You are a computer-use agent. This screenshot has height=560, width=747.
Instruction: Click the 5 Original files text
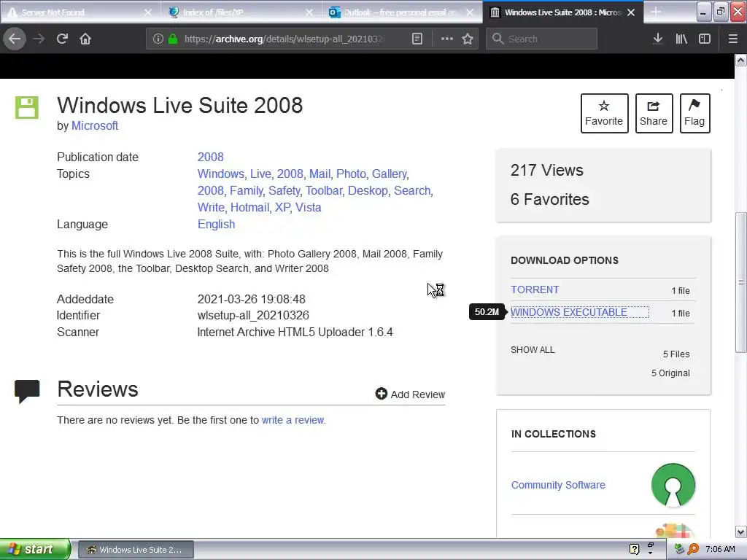tap(670, 373)
